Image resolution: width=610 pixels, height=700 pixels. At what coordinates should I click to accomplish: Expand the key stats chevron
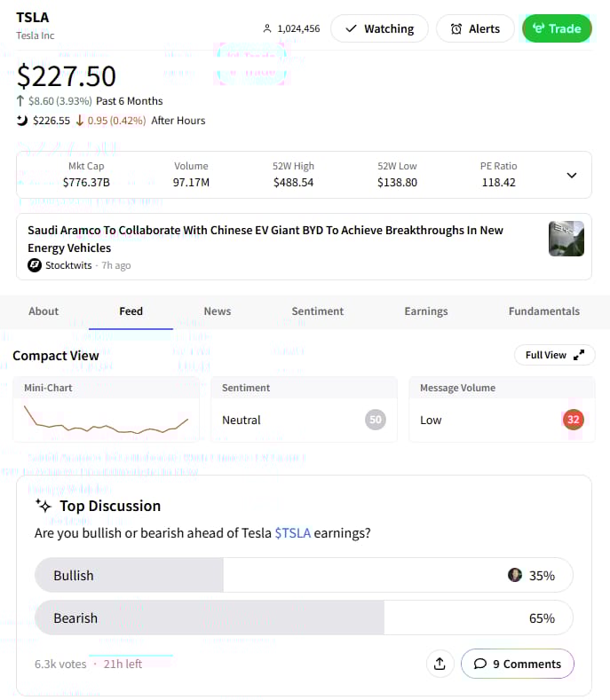click(572, 175)
